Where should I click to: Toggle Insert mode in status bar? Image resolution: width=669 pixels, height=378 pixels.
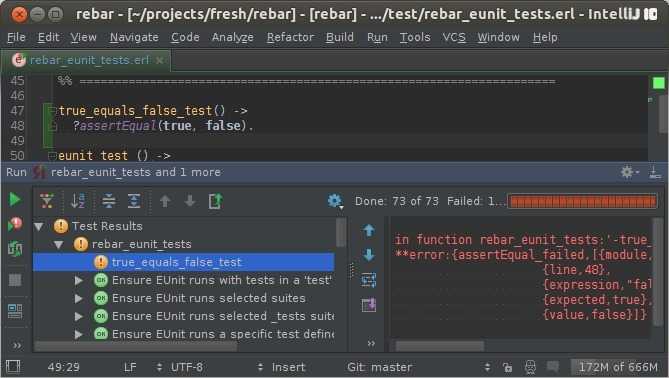tap(288, 367)
